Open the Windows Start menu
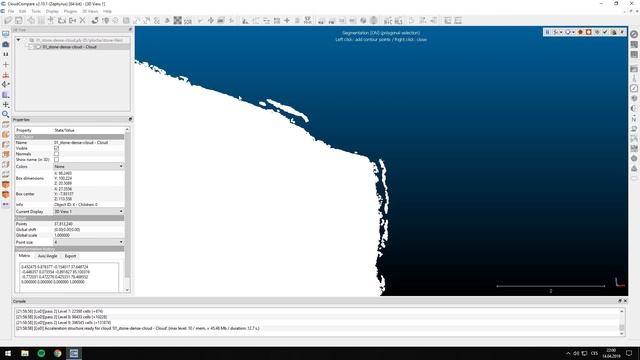 [x=8, y=353]
